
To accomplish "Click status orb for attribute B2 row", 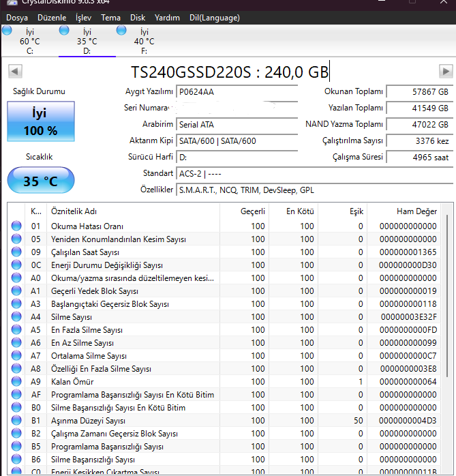I will point(16,433).
